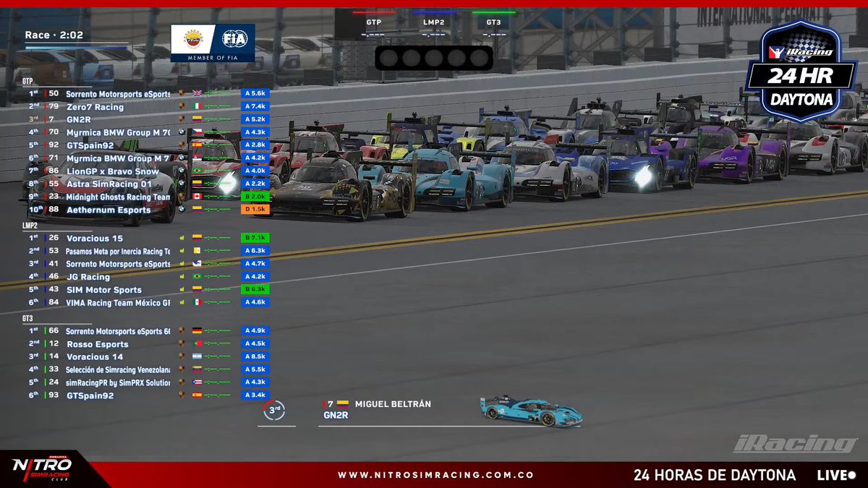This screenshot has height=488, width=868.
Task: Select the Selección de Simracing Venezolana row
Action: tap(147, 369)
